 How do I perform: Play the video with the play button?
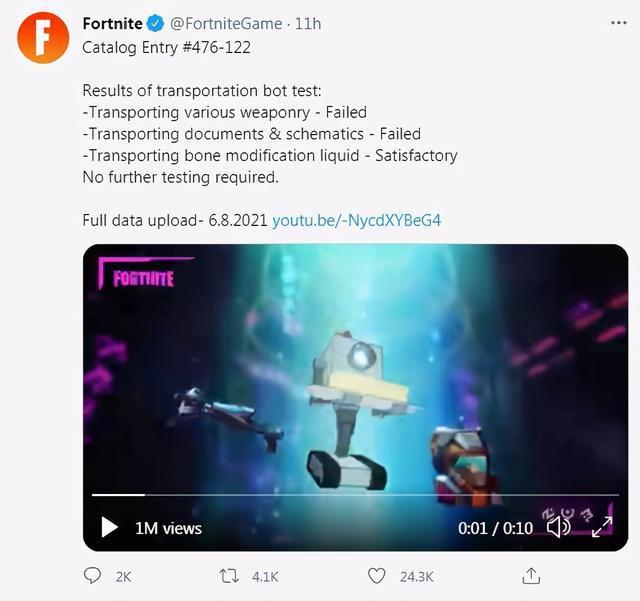(109, 527)
